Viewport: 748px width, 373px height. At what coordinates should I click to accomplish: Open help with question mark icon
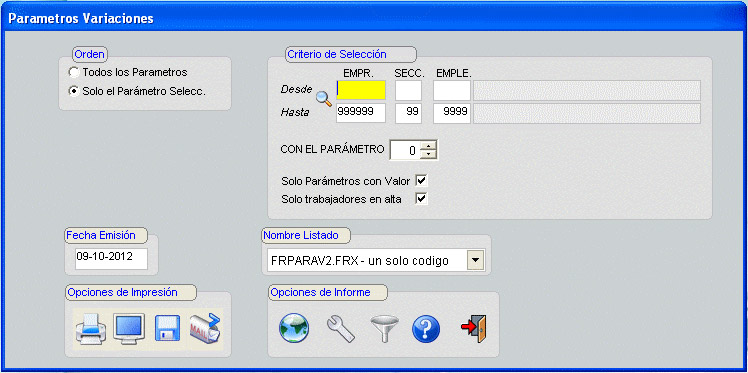[x=426, y=329]
